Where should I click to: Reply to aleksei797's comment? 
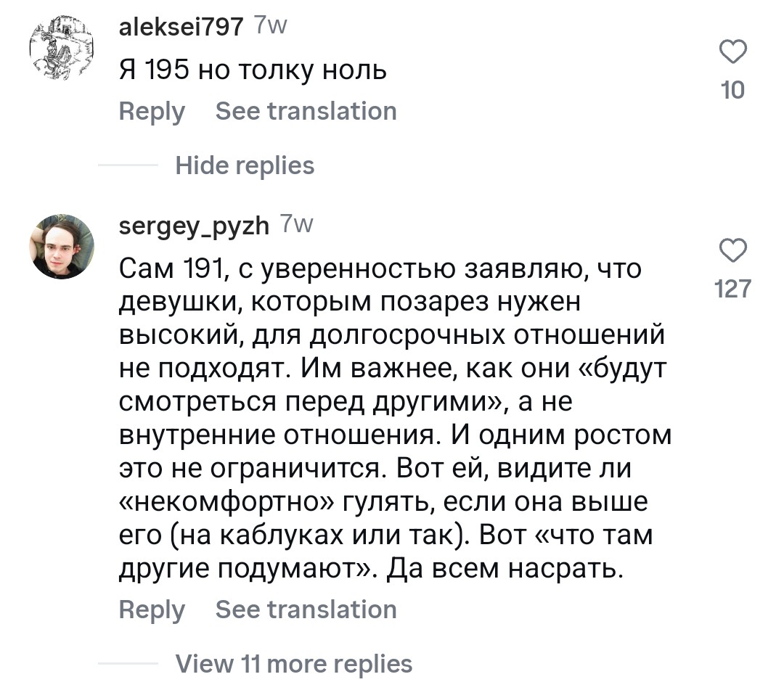(x=152, y=112)
